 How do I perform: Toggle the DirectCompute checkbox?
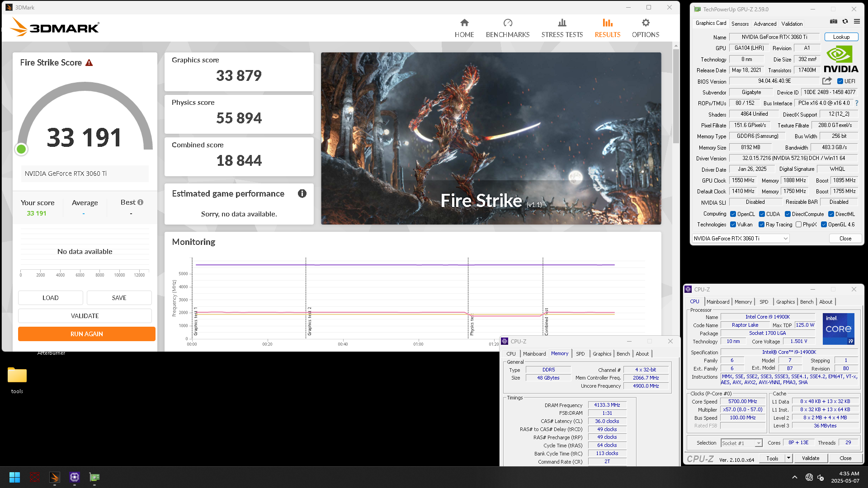[788, 214]
